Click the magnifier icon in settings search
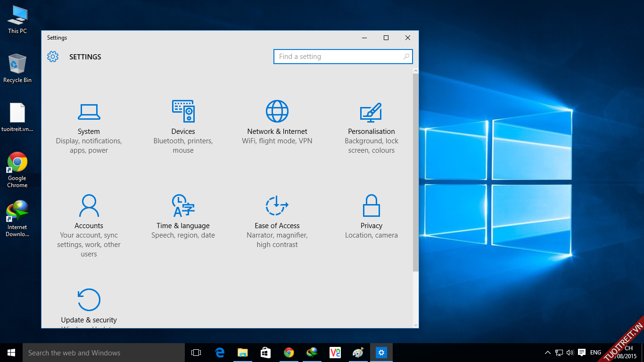The height and width of the screenshot is (362, 644). pyautogui.click(x=406, y=57)
